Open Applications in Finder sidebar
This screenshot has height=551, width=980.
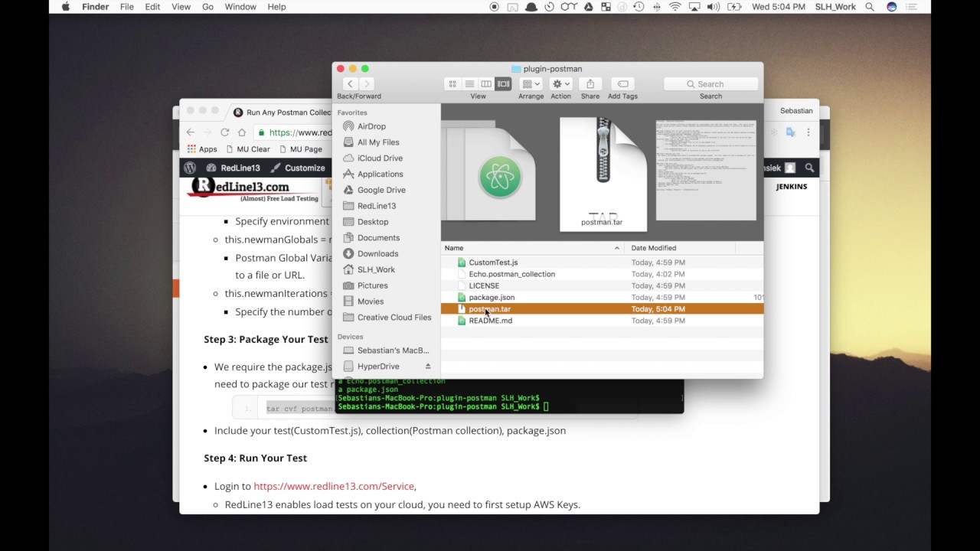pos(381,174)
